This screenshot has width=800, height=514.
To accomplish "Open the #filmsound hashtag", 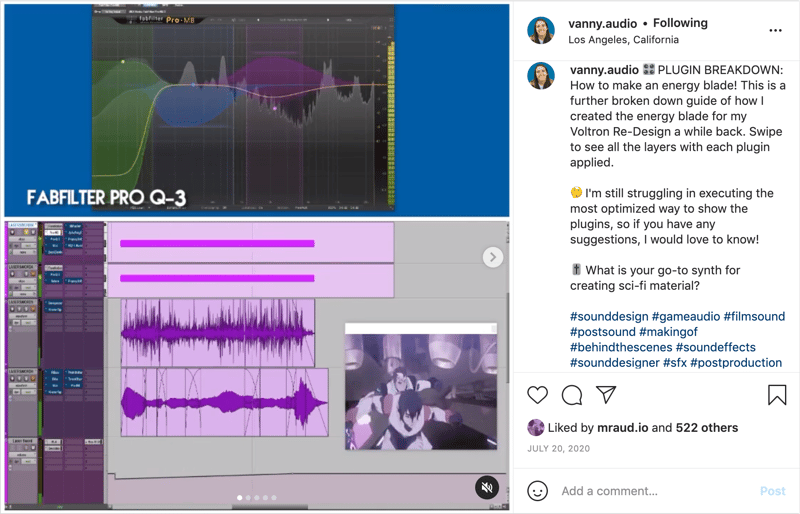I will click(x=754, y=316).
